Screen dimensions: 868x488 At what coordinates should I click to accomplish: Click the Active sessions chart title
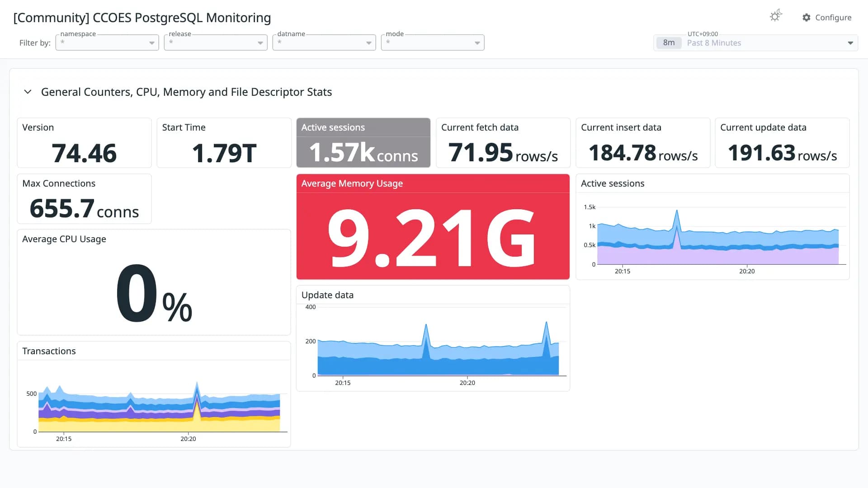tap(613, 183)
